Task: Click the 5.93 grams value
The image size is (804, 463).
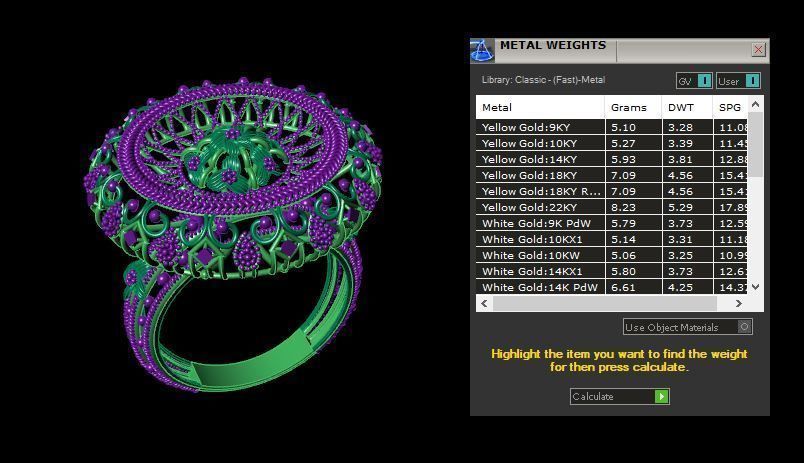Action: [x=623, y=159]
